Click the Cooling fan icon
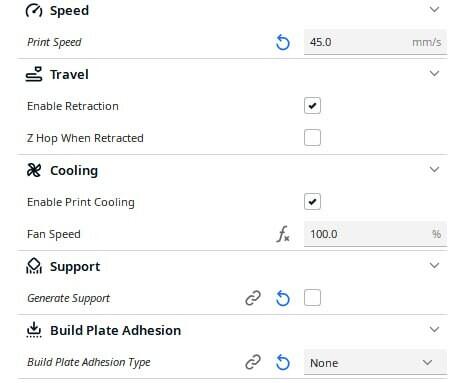The image size is (450, 383). (34, 170)
